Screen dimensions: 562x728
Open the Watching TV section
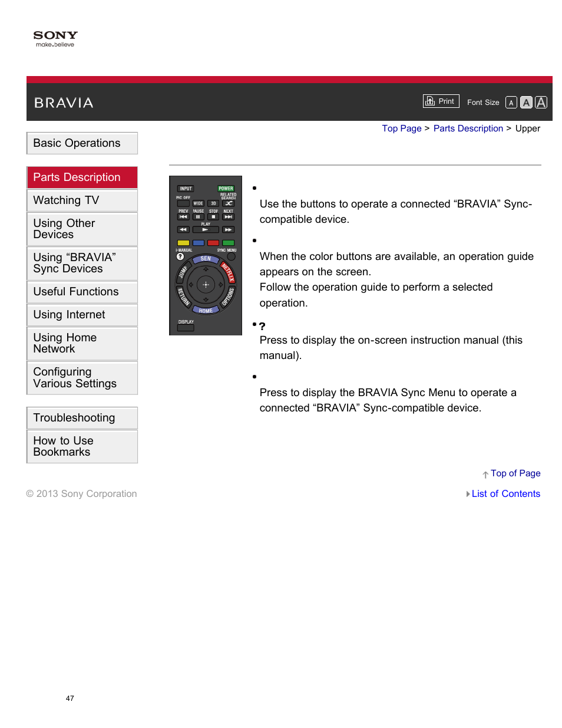click(82, 200)
